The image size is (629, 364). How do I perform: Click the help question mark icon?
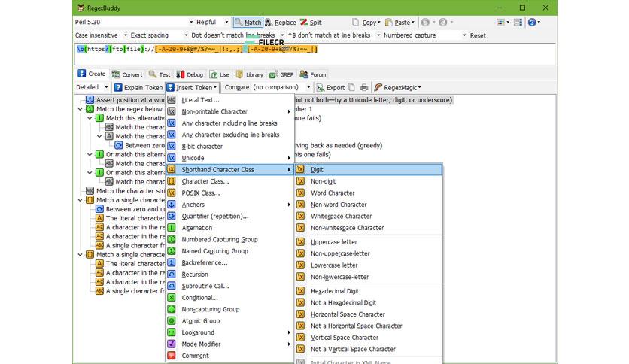click(531, 22)
